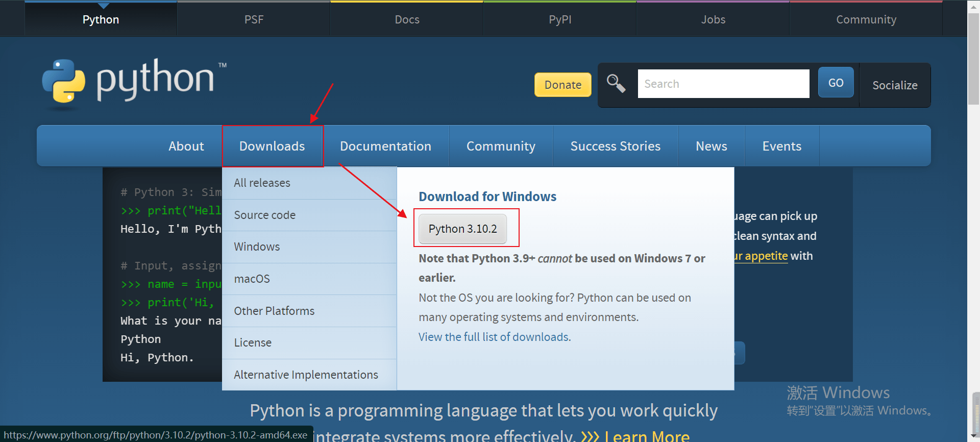Select Windows in Downloads submenu

pyautogui.click(x=309, y=247)
